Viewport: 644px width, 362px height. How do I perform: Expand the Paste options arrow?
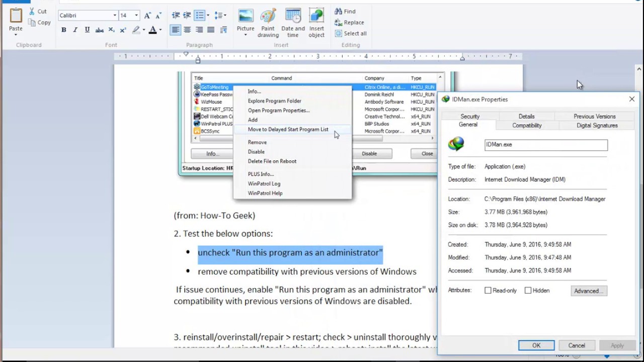click(x=16, y=35)
